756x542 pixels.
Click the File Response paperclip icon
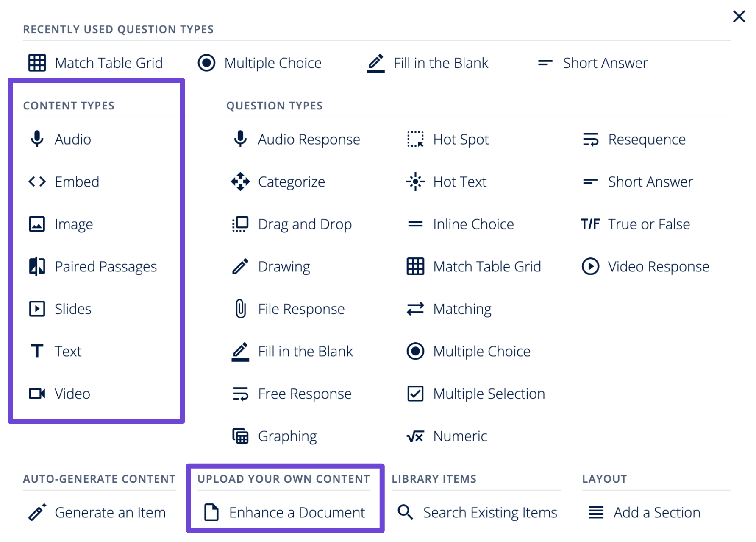(x=240, y=309)
